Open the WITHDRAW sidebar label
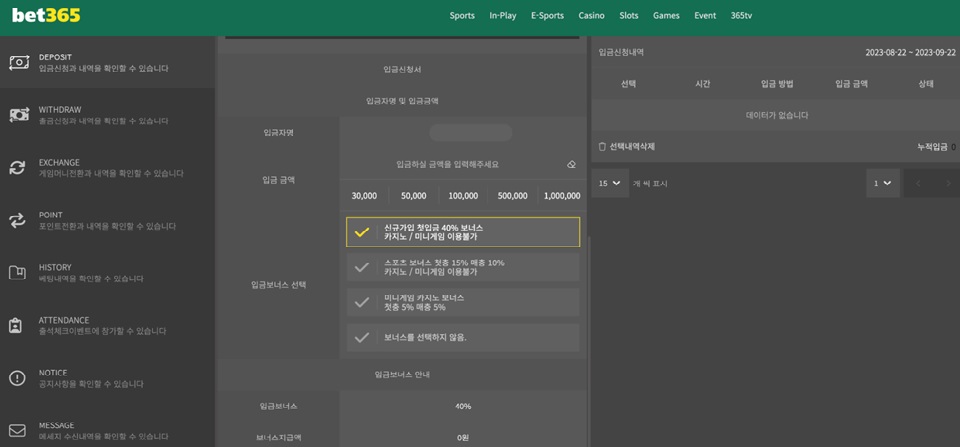960x447 pixels. click(x=60, y=110)
